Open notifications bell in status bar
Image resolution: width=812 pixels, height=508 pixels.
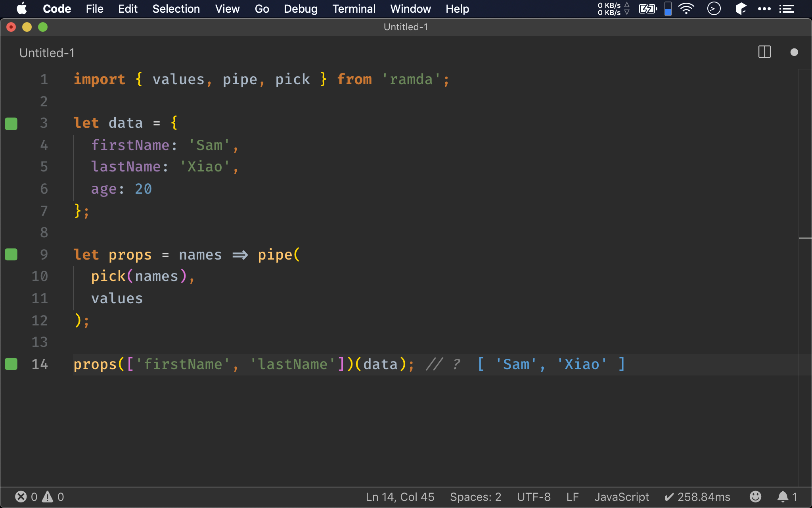point(787,497)
